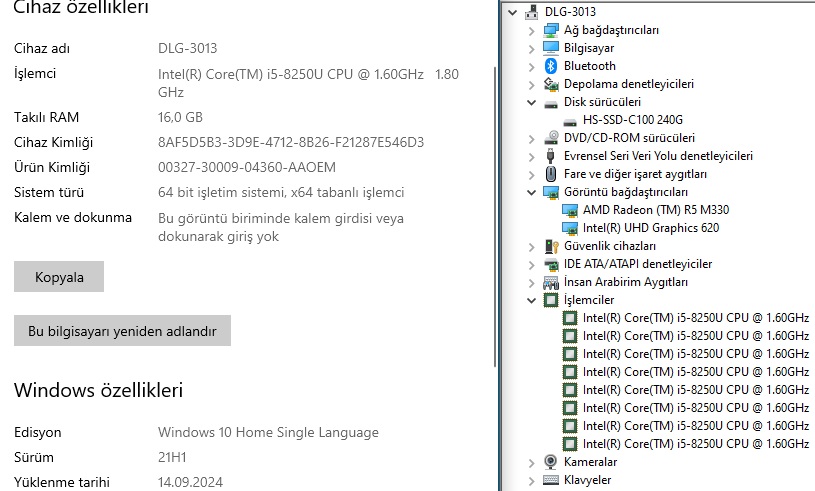Click the Kameralar label in device tree

point(590,462)
